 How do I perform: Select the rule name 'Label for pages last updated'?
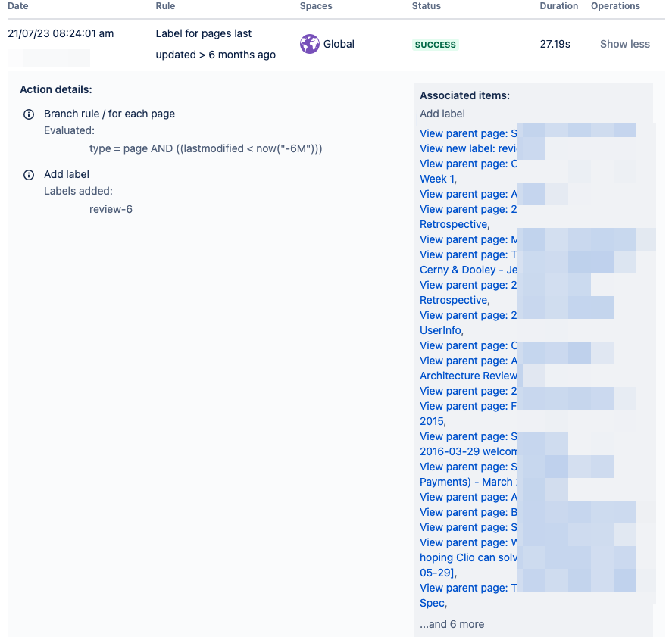coord(216,44)
